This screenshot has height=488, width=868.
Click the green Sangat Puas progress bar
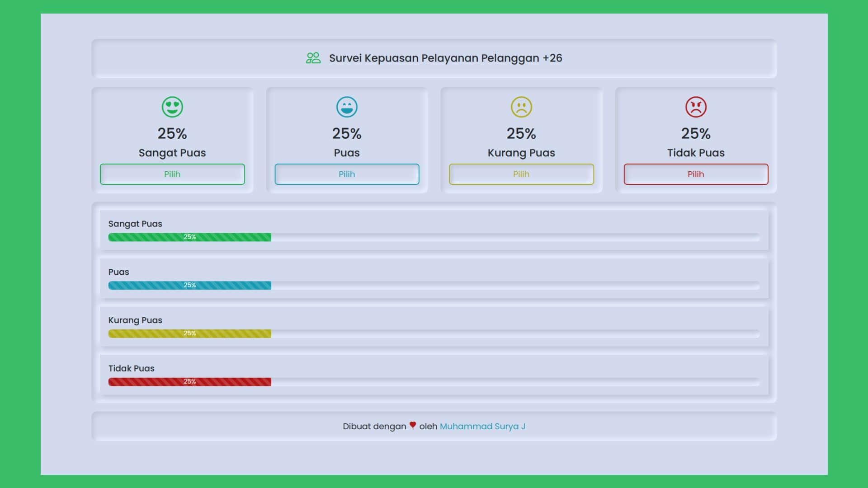point(190,237)
